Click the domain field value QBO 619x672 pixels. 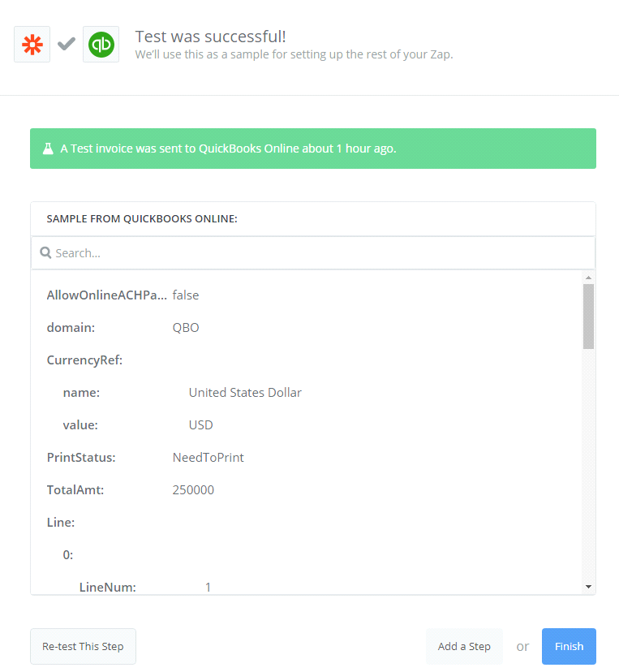click(x=186, y=328)
